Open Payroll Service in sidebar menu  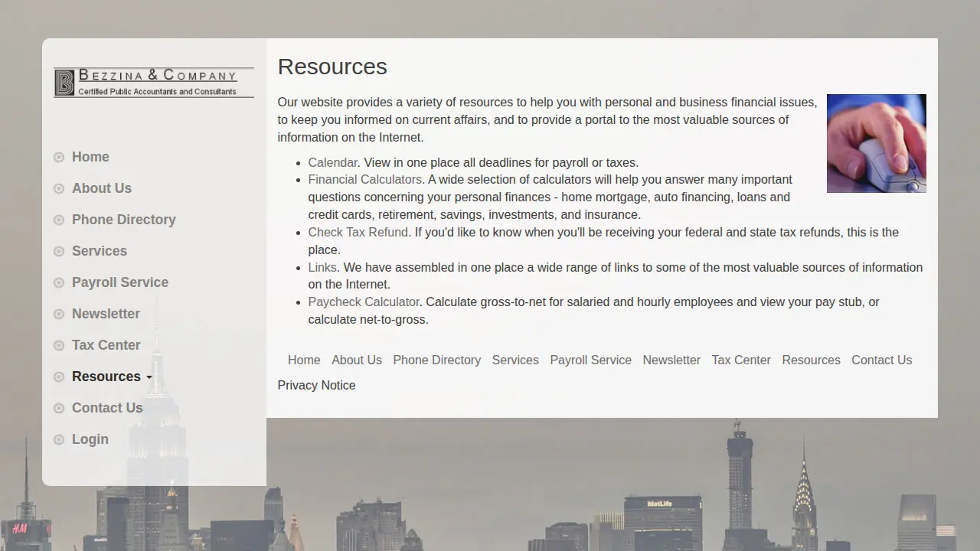coord(120,282)
